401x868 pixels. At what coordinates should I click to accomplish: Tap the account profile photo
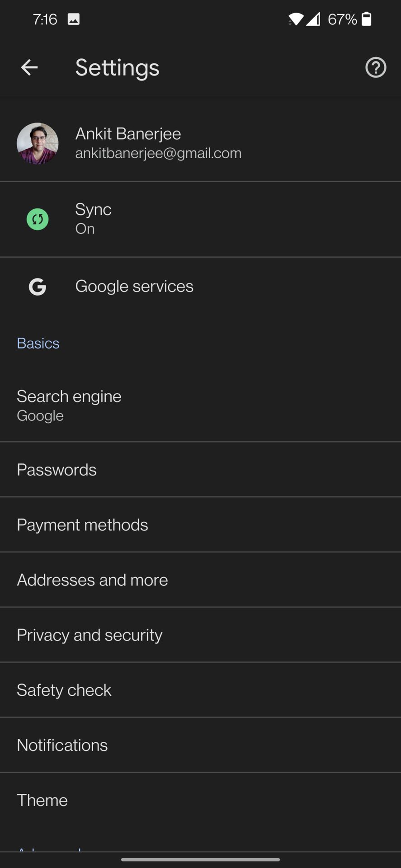click(38, 143)
